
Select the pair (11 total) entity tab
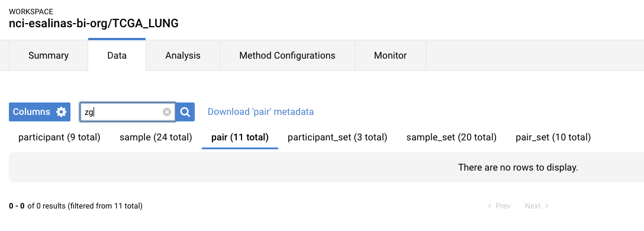[x=240, y=137]
